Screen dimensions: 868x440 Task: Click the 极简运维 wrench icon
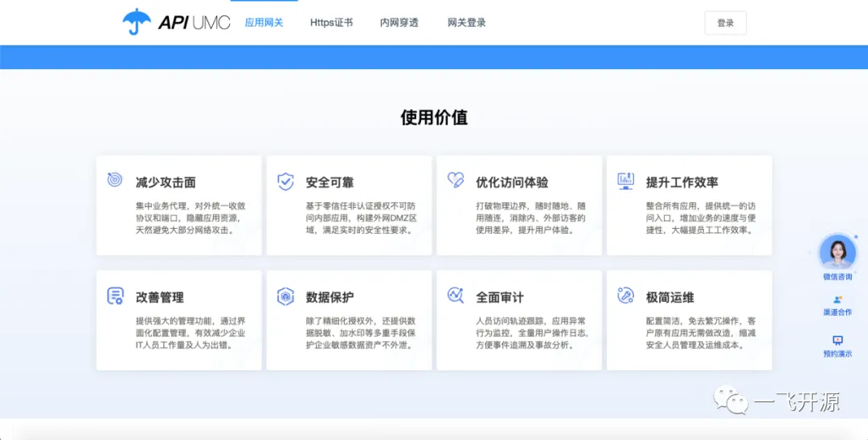(x=625, y=295)
